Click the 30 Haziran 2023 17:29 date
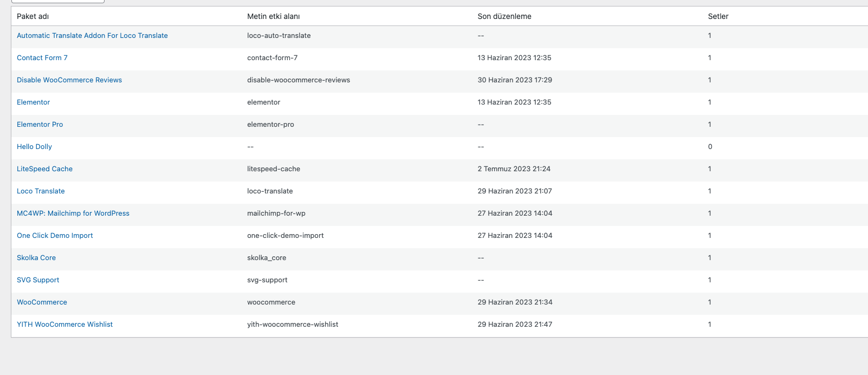 (515, 80)
